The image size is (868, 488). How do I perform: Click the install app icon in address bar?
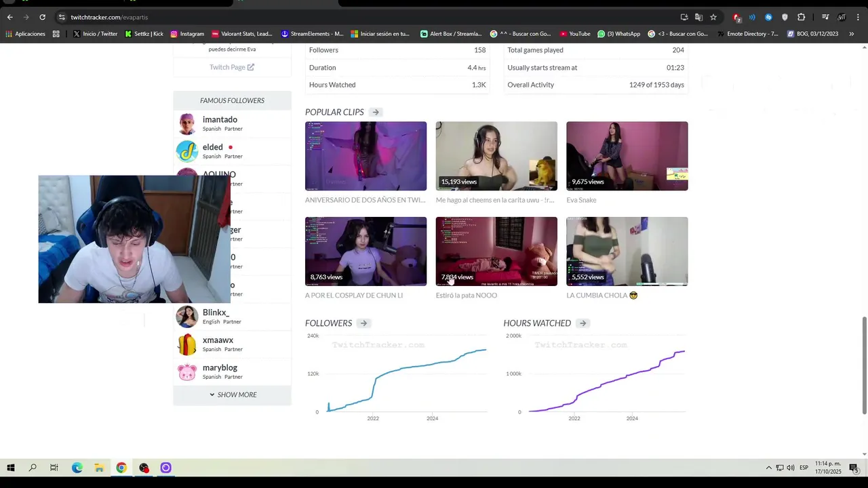(684, 17)
